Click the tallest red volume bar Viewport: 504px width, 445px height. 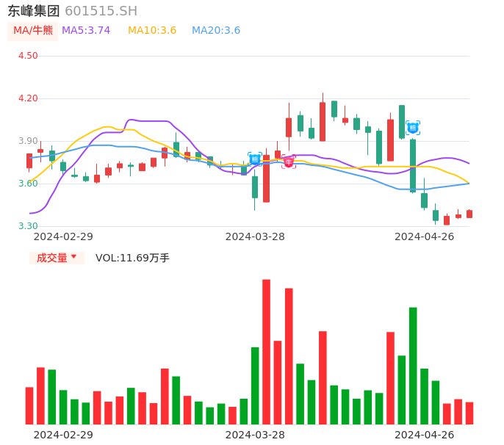[x=266, y=352]
